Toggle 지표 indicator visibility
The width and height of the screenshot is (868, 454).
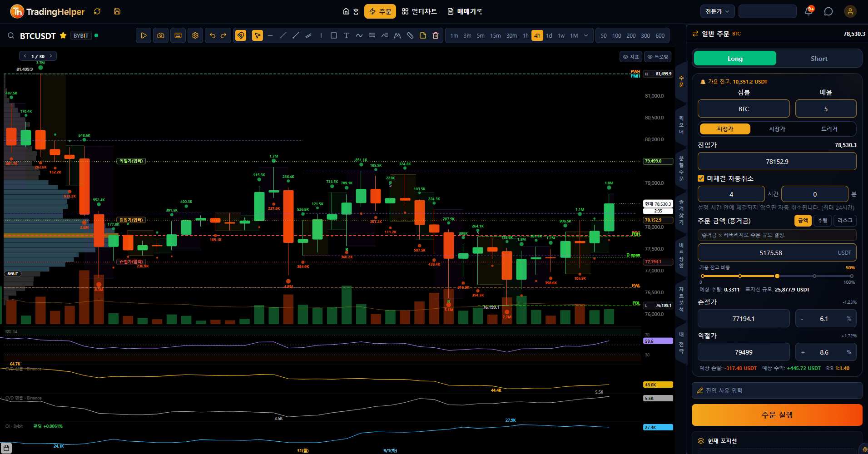631,57
